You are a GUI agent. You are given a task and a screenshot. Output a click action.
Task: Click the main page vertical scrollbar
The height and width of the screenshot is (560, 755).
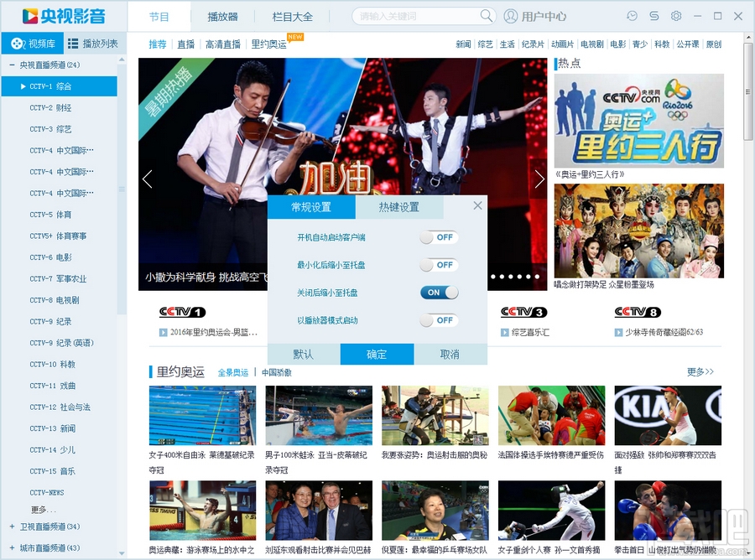pyautogui.click(x=747, y=91)
